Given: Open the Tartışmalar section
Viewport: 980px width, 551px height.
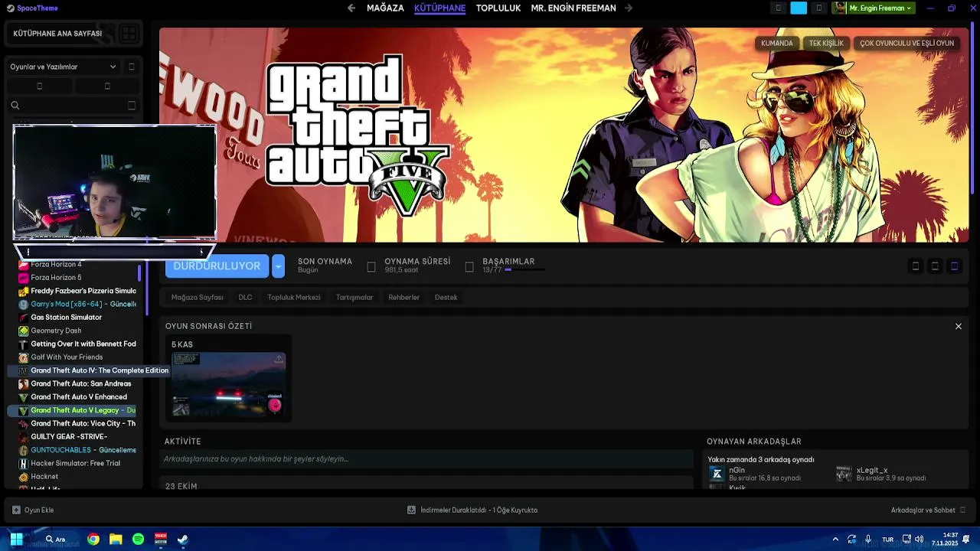Looking at the screenshot, I should [354, 298].
